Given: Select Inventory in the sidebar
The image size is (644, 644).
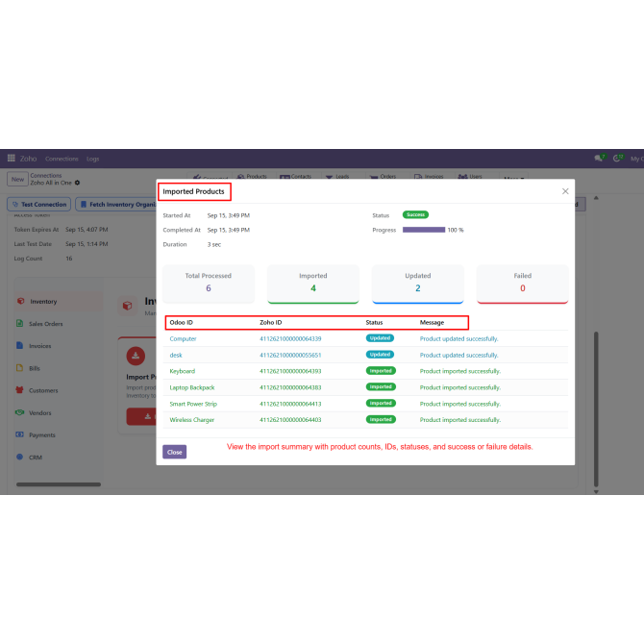Looking at the screenshot, I should 60,301.
